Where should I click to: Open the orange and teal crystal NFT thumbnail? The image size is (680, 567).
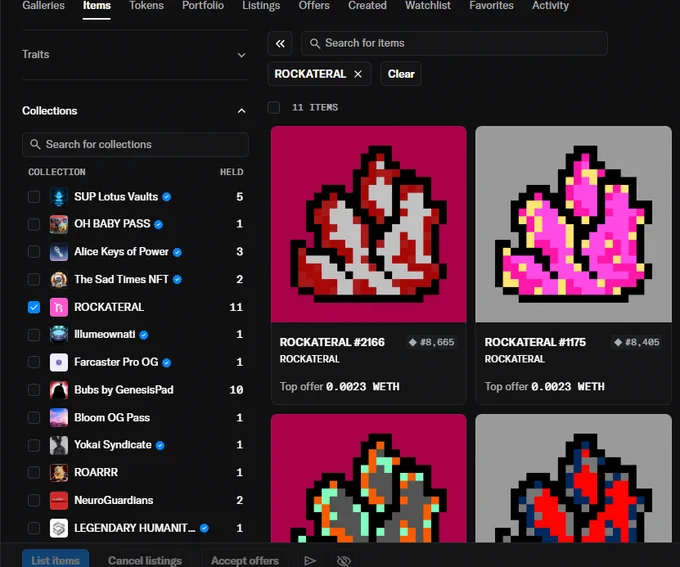coord(369,478)
